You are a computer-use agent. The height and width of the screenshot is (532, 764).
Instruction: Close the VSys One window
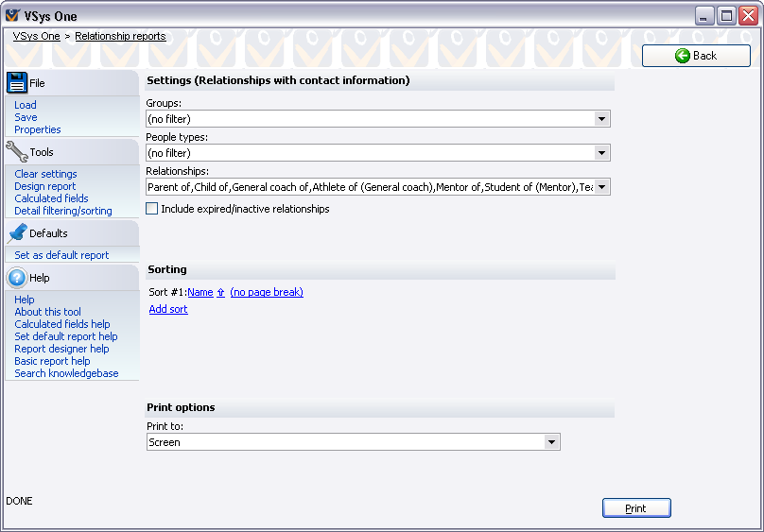pos(748,16)
